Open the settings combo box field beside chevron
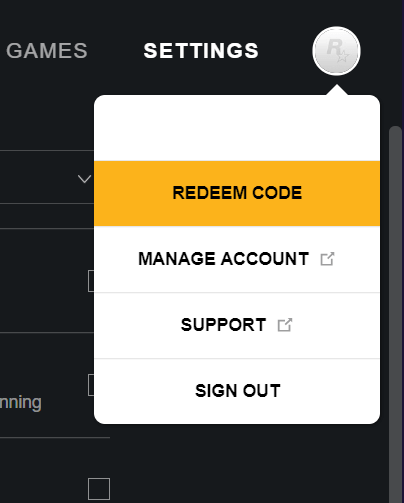This screenshot has width=404, height=503. click(47, 177)
